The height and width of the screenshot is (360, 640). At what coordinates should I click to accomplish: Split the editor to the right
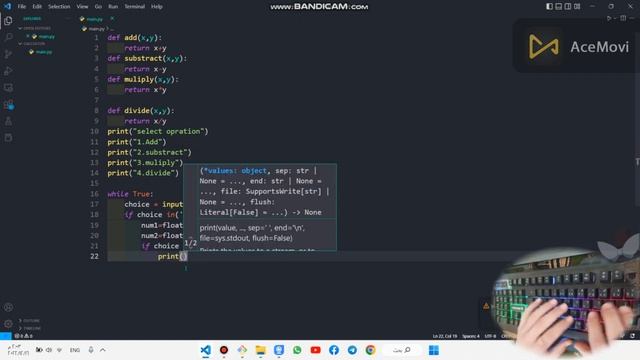coord(623,18)
